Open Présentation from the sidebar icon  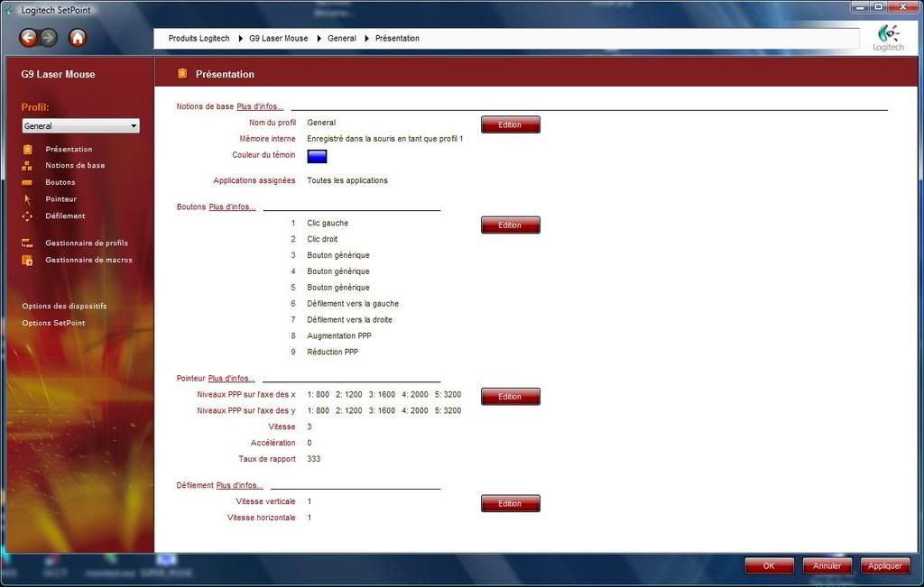click(28, 150)
